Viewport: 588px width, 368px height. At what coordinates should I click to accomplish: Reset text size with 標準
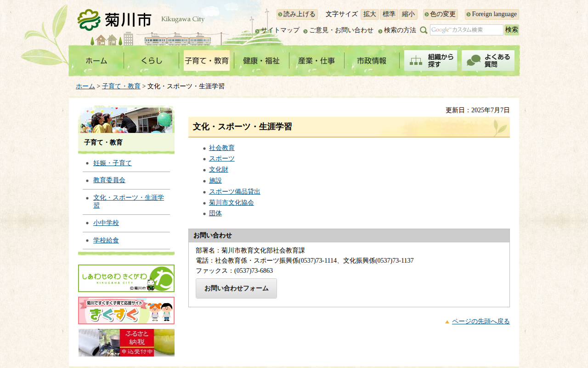click(x=389, y=14)
